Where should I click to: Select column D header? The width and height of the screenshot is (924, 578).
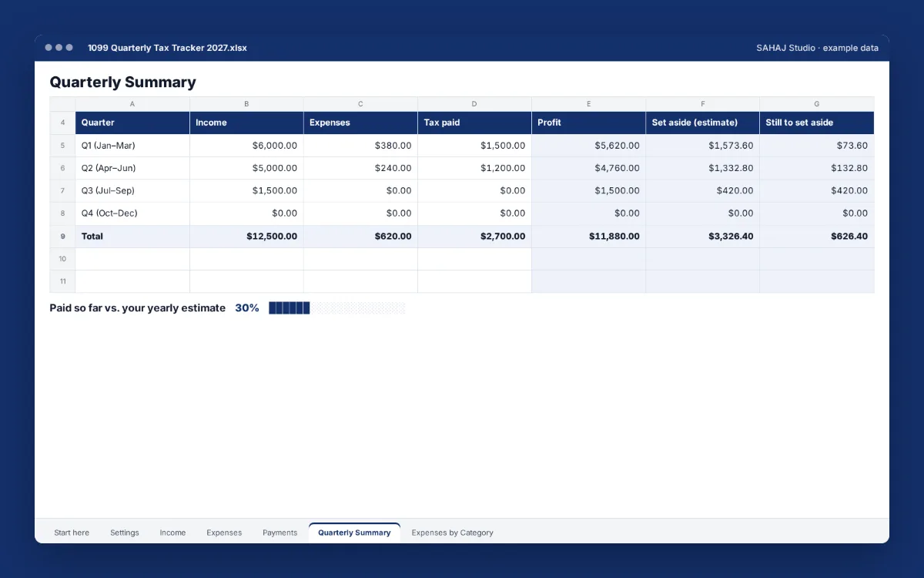coord(474,104)
